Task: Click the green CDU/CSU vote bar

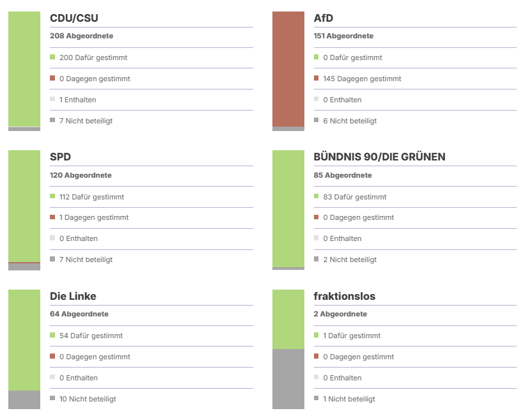Action: [x=24, y=69]
